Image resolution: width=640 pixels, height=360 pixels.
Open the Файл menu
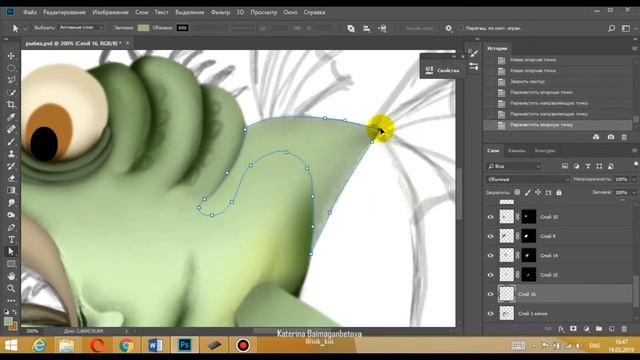30,12
